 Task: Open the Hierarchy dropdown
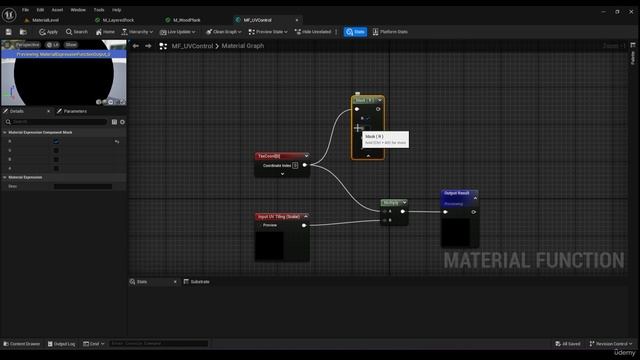tap(137, 32)
